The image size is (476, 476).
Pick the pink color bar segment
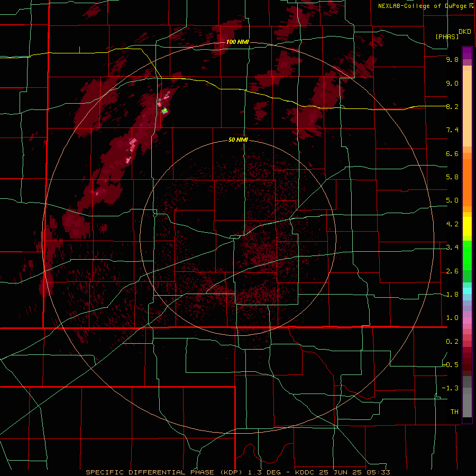(467, 321)
